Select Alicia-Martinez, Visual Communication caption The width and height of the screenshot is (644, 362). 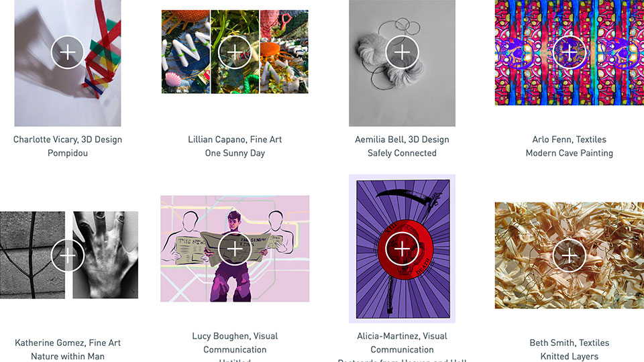click(402, 343)
